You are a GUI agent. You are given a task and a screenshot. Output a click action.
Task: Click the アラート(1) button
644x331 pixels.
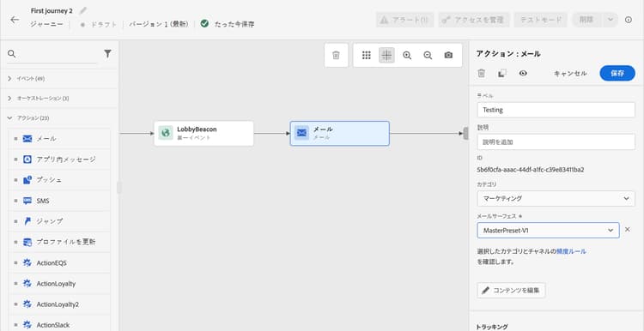pyautogui.click(x=404, y=20)
